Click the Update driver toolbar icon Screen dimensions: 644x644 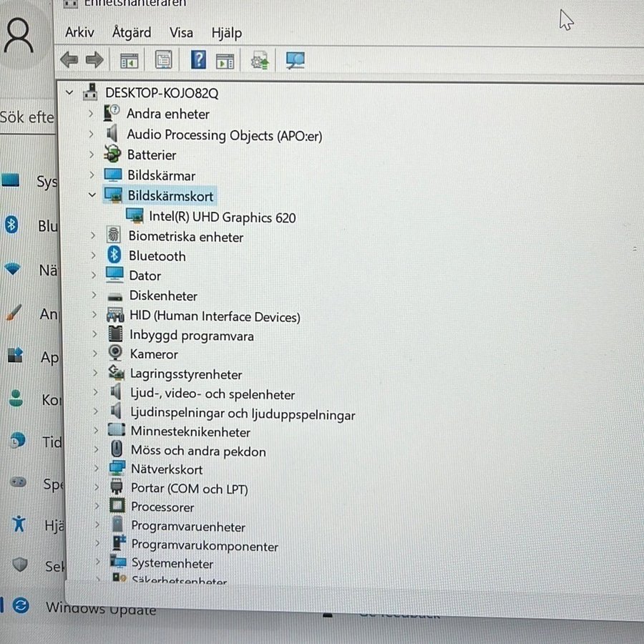click(x=260, y=62)
